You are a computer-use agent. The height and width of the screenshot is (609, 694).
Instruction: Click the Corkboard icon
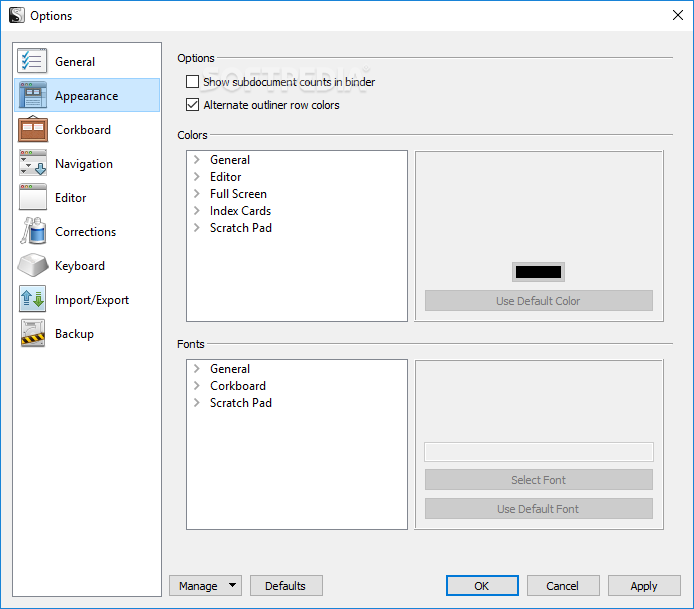tap(33, 129)
